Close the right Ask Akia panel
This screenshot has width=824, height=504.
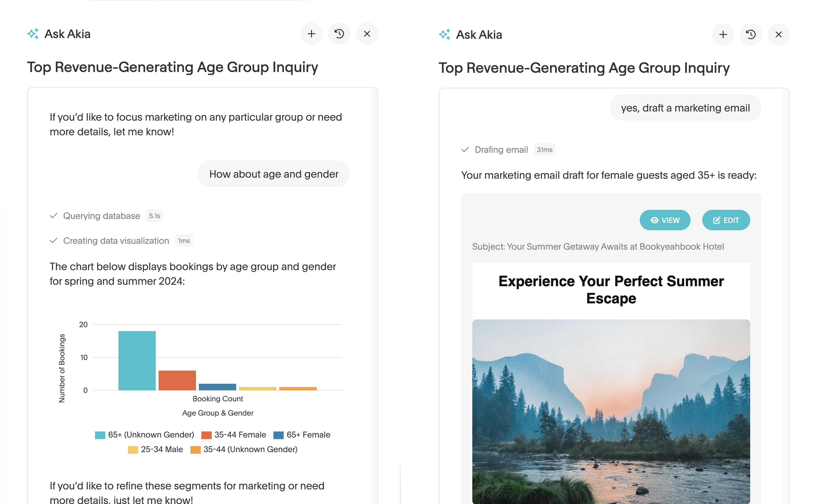pos(778,35)
